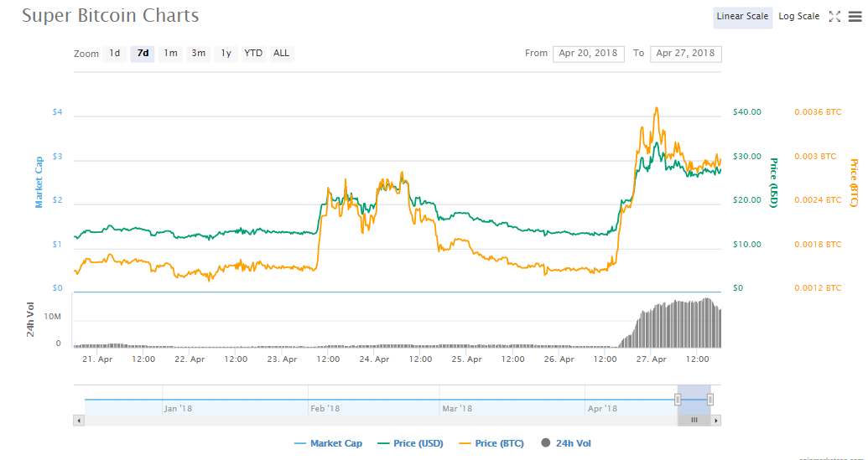
Task: Zoom chart to 1m range
Action: [170, 54]
